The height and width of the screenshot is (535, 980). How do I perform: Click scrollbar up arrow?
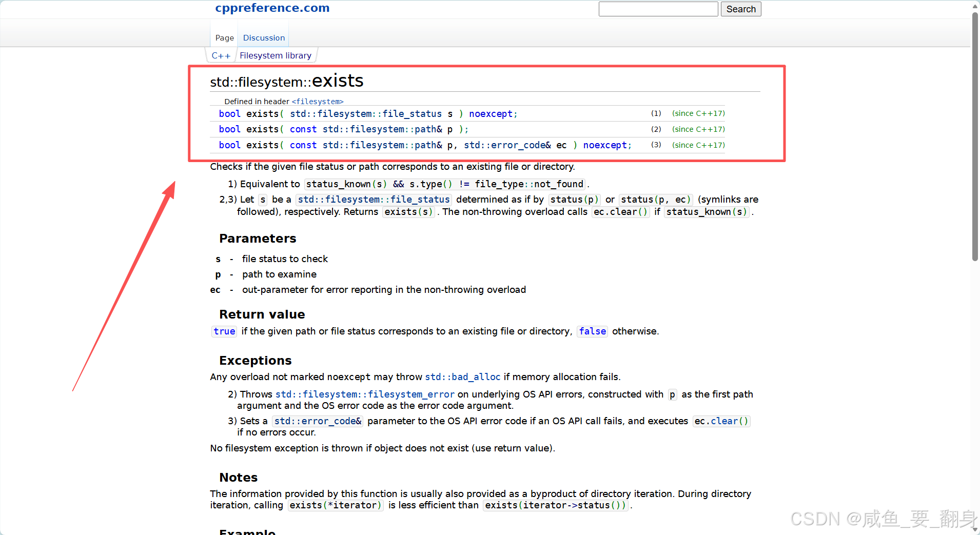(975, 6)
